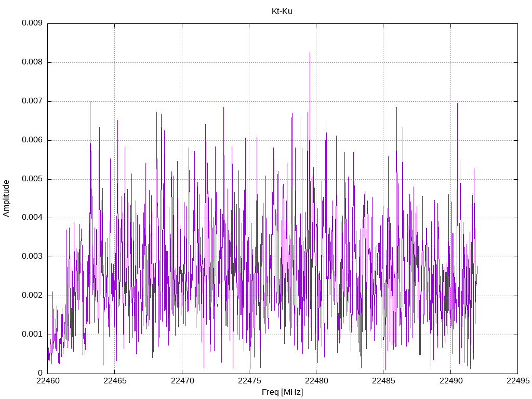Click the 22465 x-axis tick label
This screenshot has height=399, width=532.
pos(115,381)
